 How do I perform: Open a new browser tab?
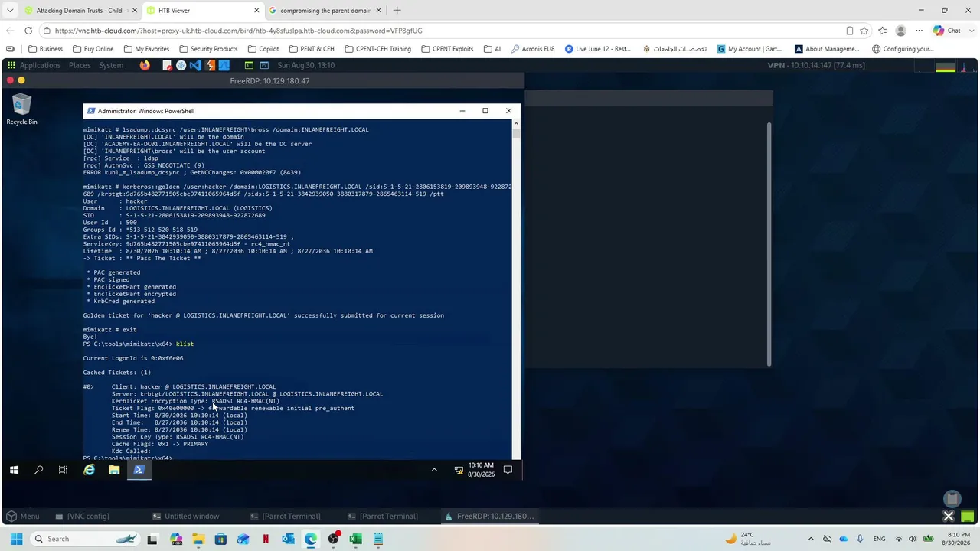397,11
